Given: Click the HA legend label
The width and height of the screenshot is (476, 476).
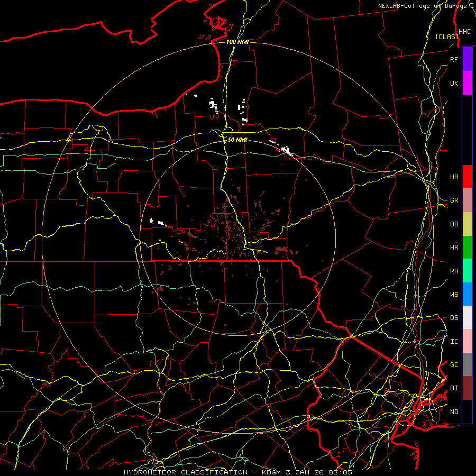Looking at the screenshot, I should point(454,177).
